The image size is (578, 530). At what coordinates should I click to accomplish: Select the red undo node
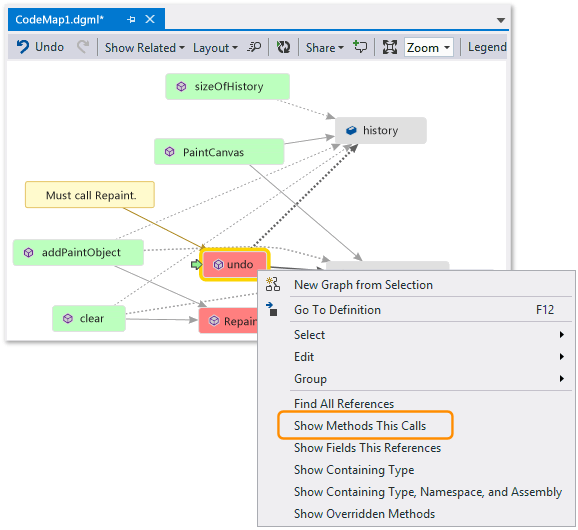tap(235, 264)
